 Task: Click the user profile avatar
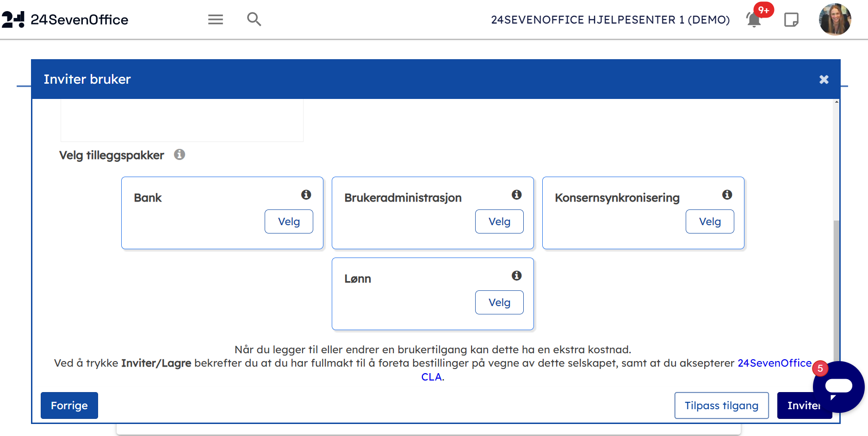click(835, 19)
